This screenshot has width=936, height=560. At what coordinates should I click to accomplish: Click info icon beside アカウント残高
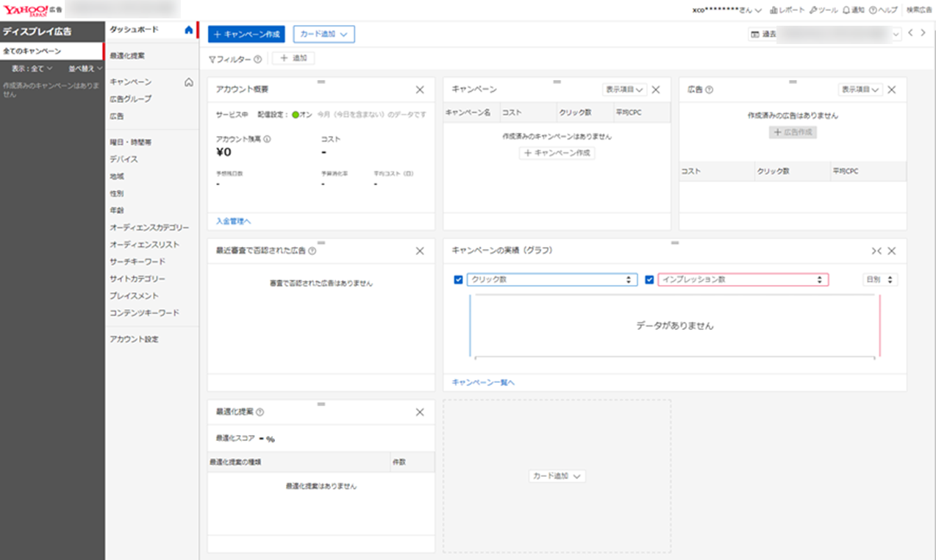(267, 139)
